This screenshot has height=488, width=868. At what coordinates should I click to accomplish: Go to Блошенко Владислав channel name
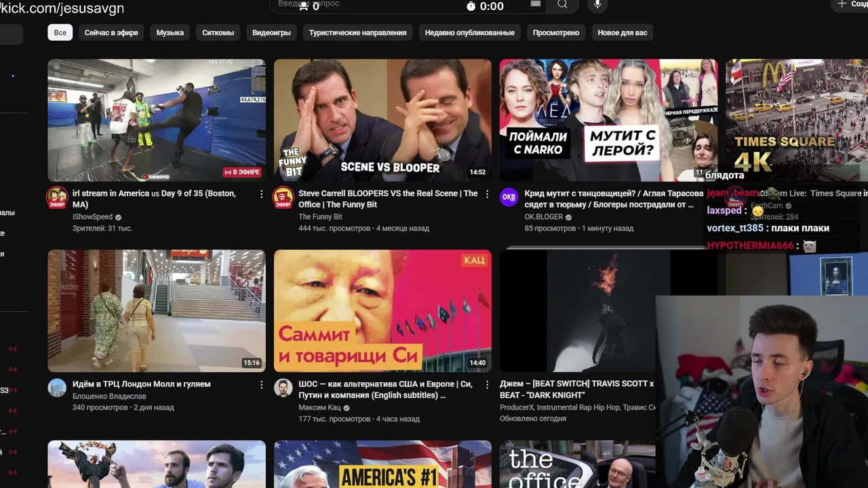tap(109, 396)
